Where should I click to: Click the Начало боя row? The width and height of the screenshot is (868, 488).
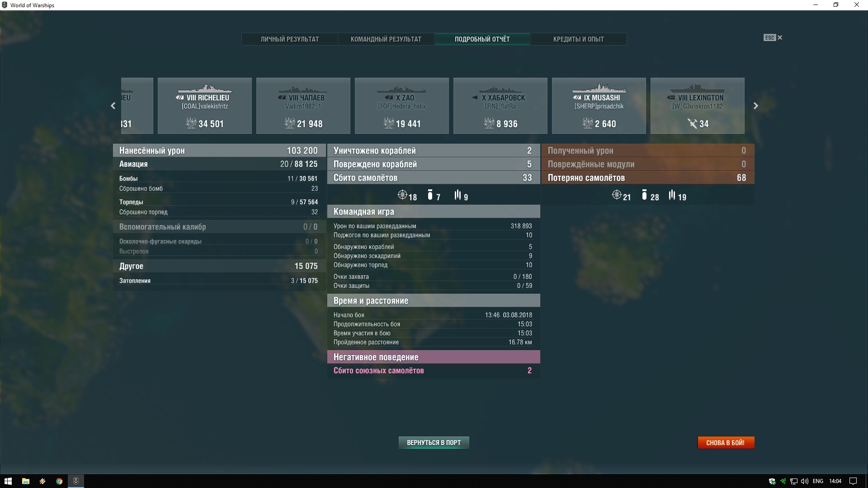[434, 315]
